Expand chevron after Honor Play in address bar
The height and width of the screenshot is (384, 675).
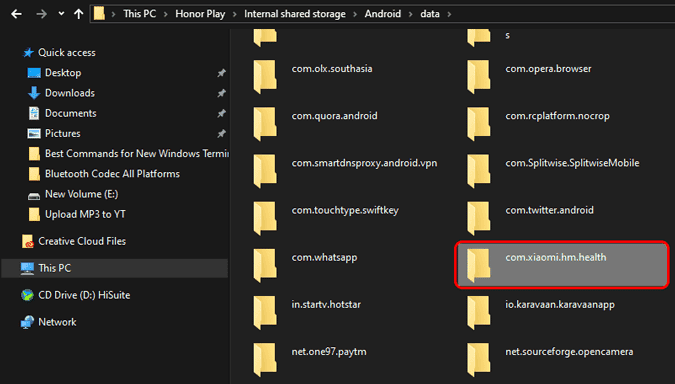pyautogui.click(x=235, y=14)
